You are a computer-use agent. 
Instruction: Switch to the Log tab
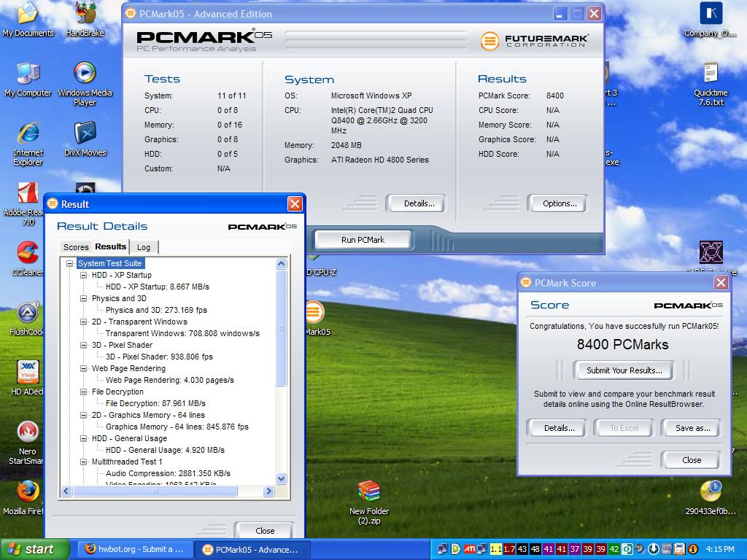[x=144, y=247]
